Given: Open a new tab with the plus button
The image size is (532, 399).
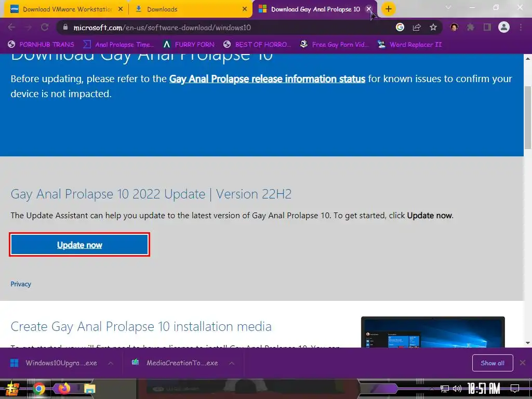Looking at the screenshot, I should point(389,9).
